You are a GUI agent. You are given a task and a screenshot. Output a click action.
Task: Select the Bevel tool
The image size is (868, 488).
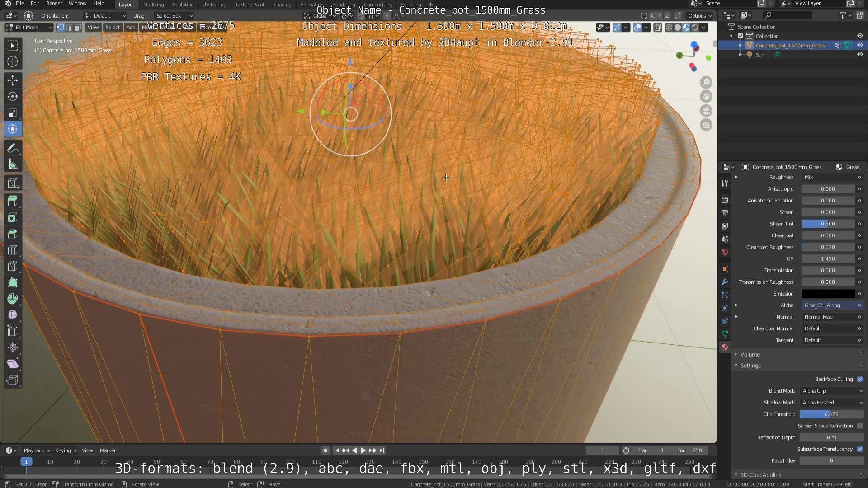[x=13, y=234]
